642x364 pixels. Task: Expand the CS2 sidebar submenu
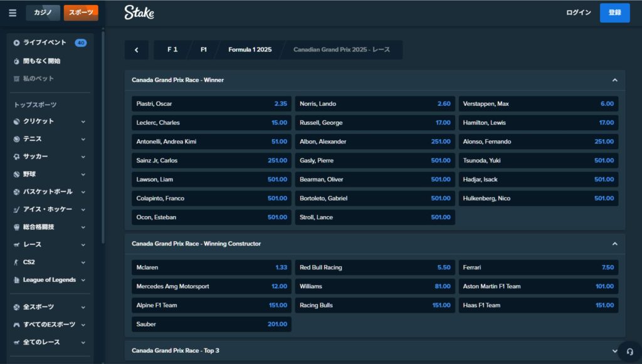point(83,262)
